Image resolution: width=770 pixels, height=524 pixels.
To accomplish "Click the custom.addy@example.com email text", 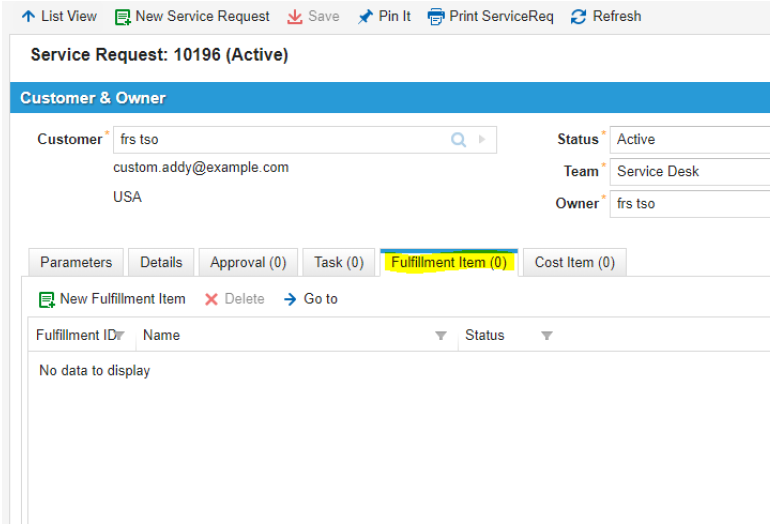I will coord(201,167).
